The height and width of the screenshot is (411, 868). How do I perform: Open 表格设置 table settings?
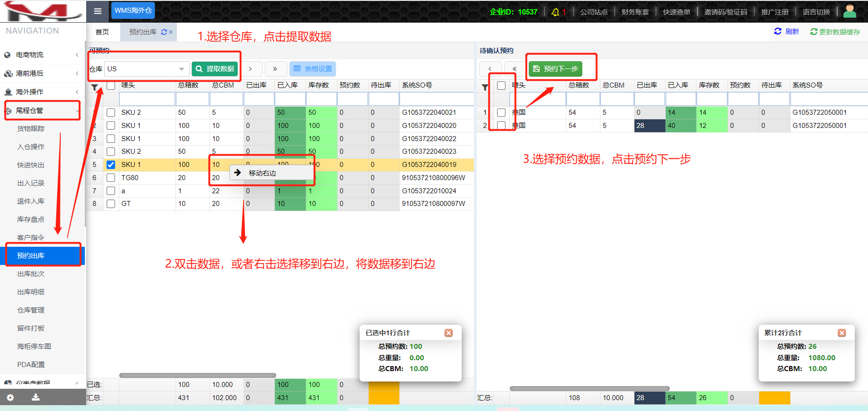coord(313,69)
